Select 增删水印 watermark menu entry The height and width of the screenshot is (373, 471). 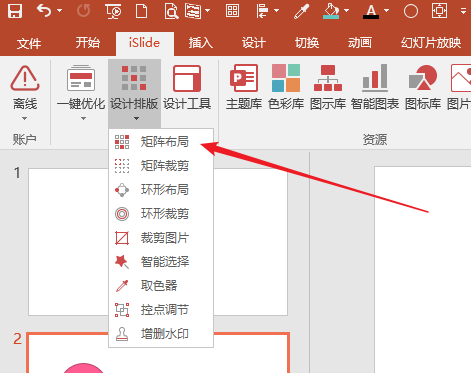point(161,334)
